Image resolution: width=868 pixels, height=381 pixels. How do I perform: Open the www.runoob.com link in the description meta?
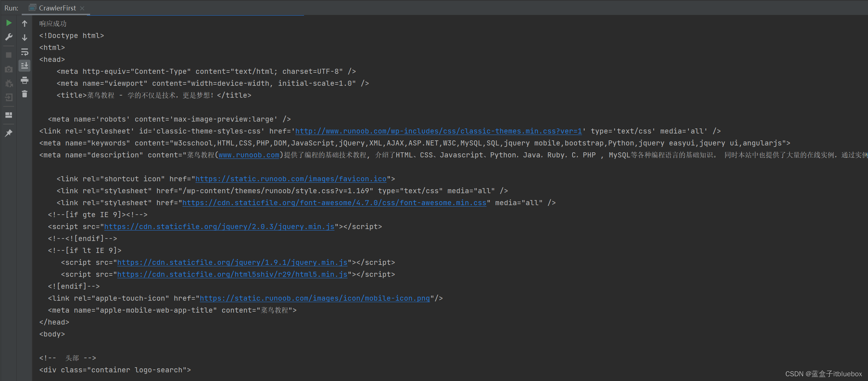[249, 155]
